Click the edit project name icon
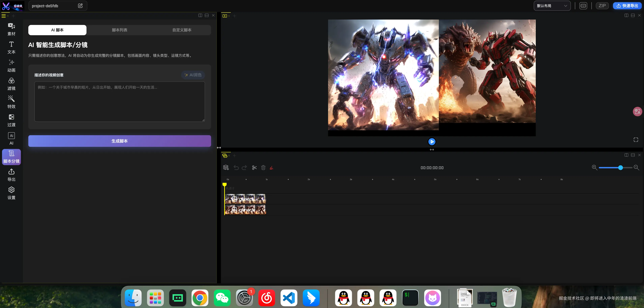This screenshot has height=308, width=644. coord(80,6)
